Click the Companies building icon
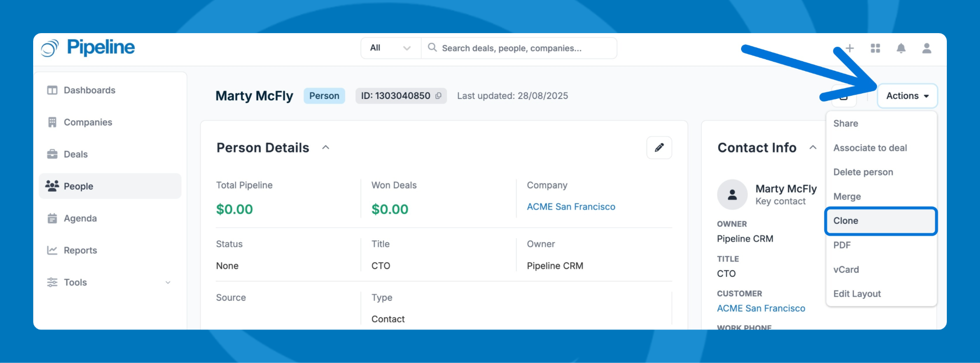 52,122
